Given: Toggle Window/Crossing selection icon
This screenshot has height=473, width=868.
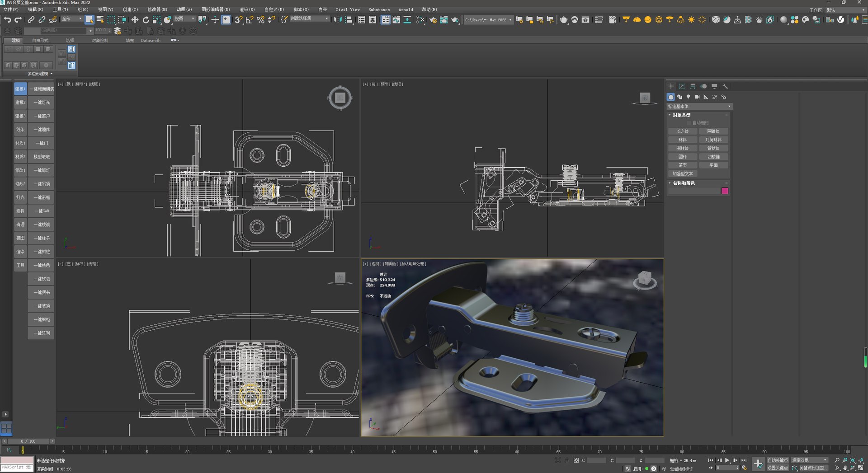Looking at the screenshot, I should tap(122, 19).
